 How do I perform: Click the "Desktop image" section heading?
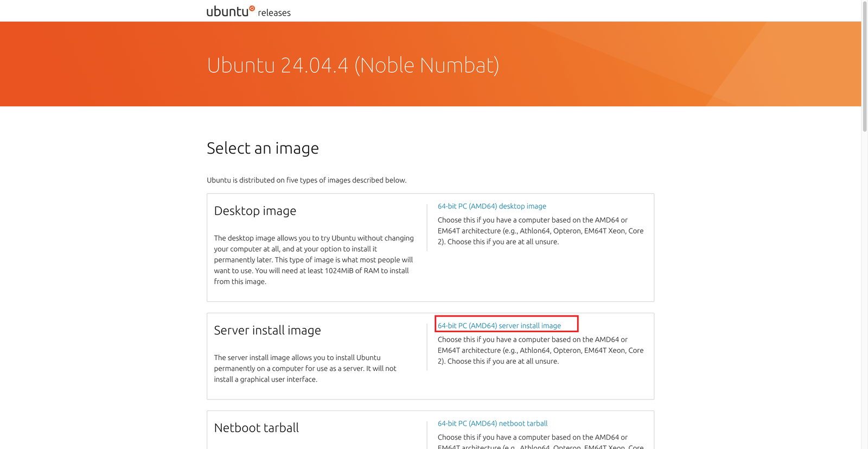[x=255, y=211]
